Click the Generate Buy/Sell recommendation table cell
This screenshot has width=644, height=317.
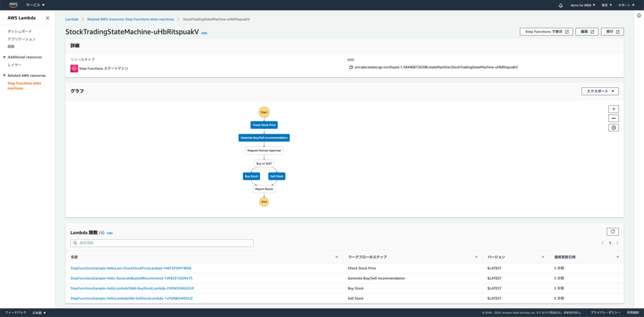pyautogui.click(x=376, y=278)
